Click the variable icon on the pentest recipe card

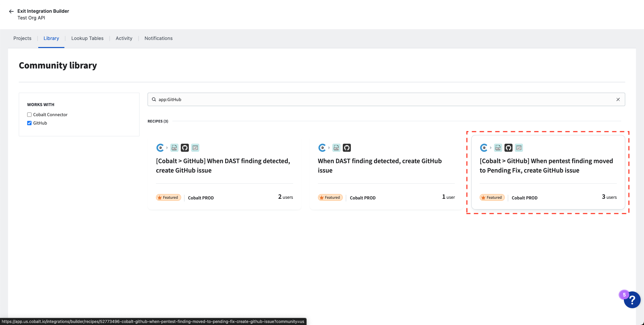[x=519, y=148]
